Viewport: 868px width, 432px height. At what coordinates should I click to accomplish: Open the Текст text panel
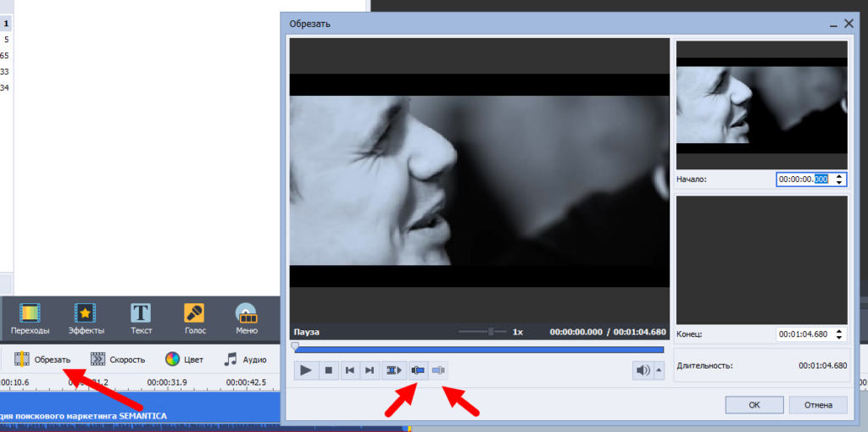(142, 319)
